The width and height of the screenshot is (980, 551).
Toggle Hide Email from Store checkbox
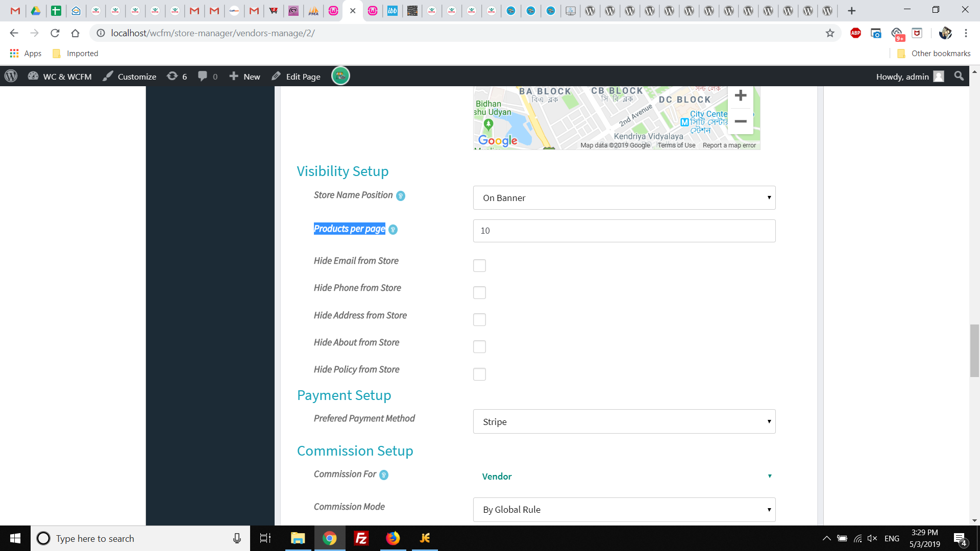coord(479,266)
